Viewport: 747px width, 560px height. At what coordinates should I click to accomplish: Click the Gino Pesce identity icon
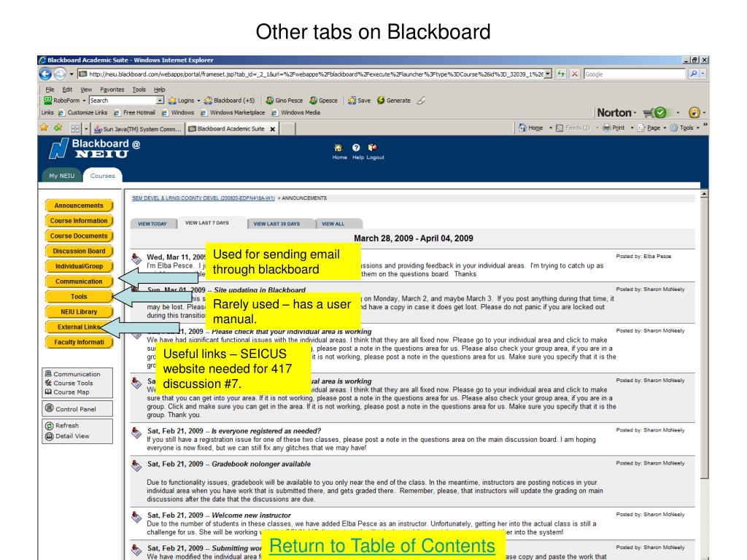(x=270, y=101)
